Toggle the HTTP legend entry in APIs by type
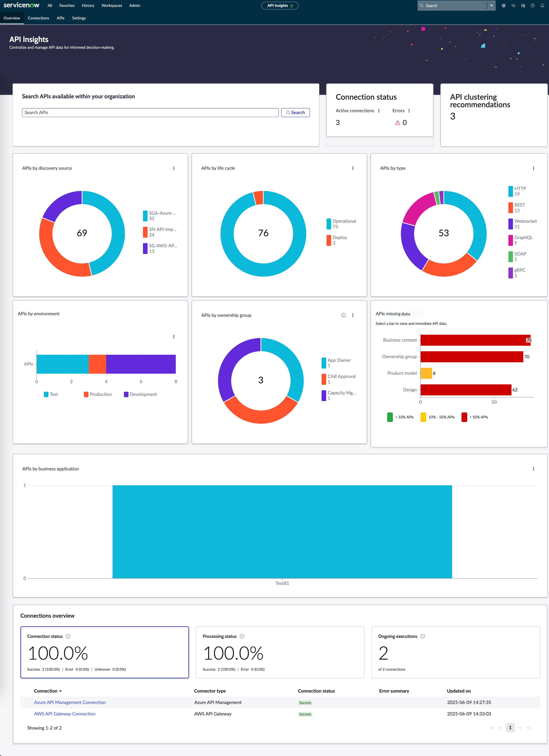 (517, 191)
